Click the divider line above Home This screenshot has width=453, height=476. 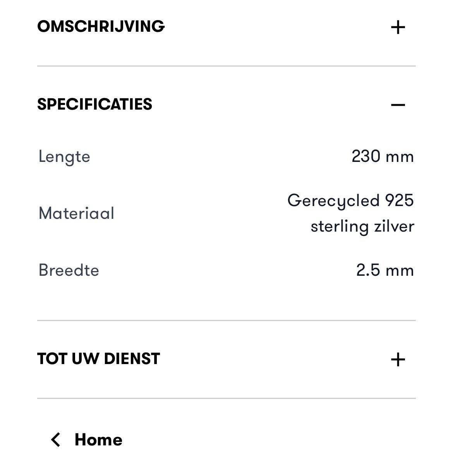(x=226, y=398)
